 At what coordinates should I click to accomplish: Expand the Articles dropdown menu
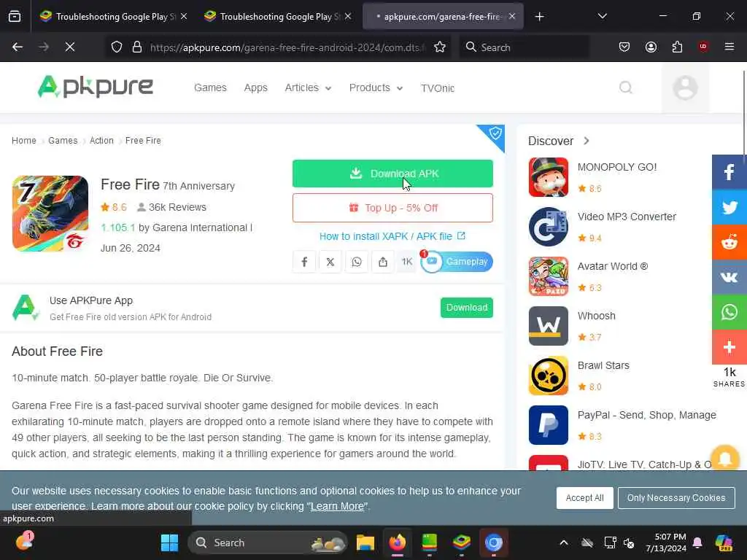click(x=308, y=88)
